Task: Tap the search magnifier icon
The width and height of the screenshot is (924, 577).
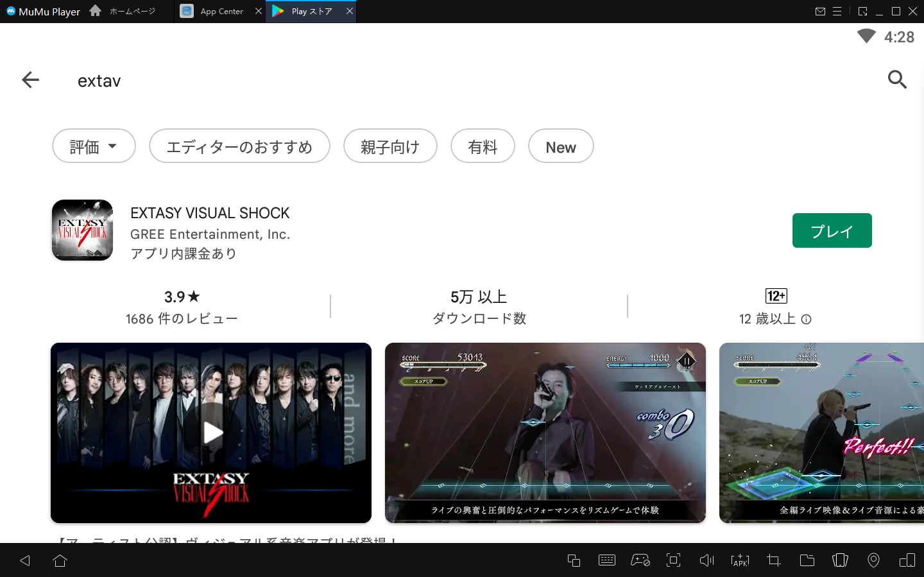Action: (897, 80)
